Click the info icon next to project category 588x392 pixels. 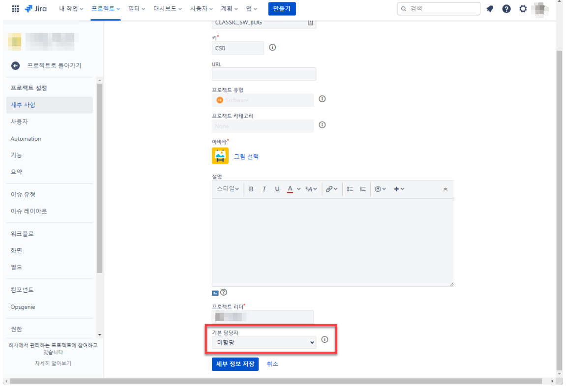click(322, 125)
